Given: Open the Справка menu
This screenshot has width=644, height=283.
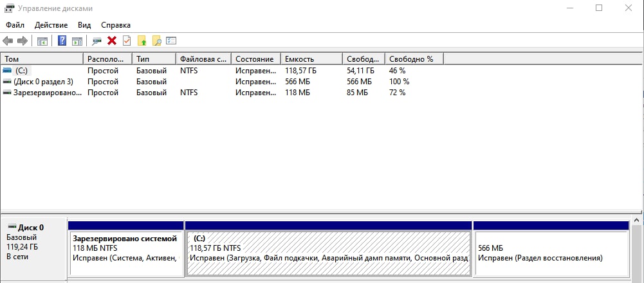Looking at the screenshot, I should (x=116, y=25).
